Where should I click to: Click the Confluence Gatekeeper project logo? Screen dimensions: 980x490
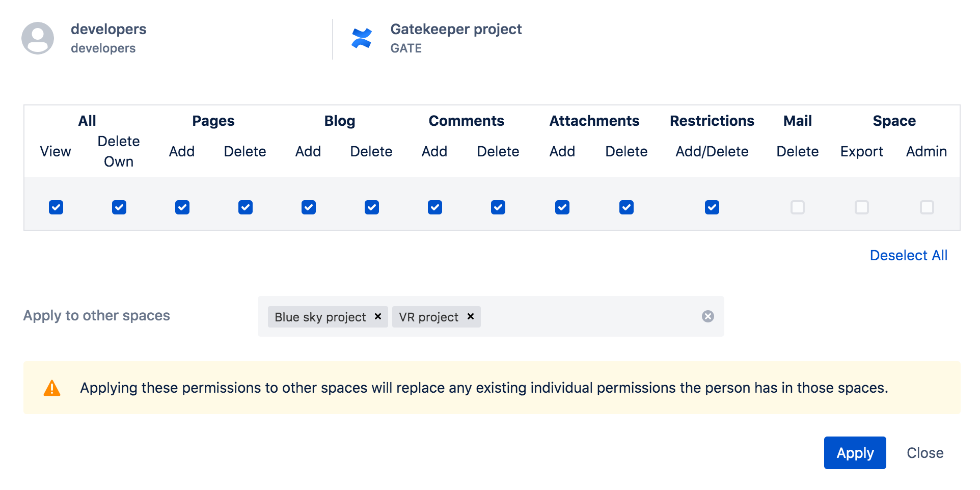pos(362,38)
